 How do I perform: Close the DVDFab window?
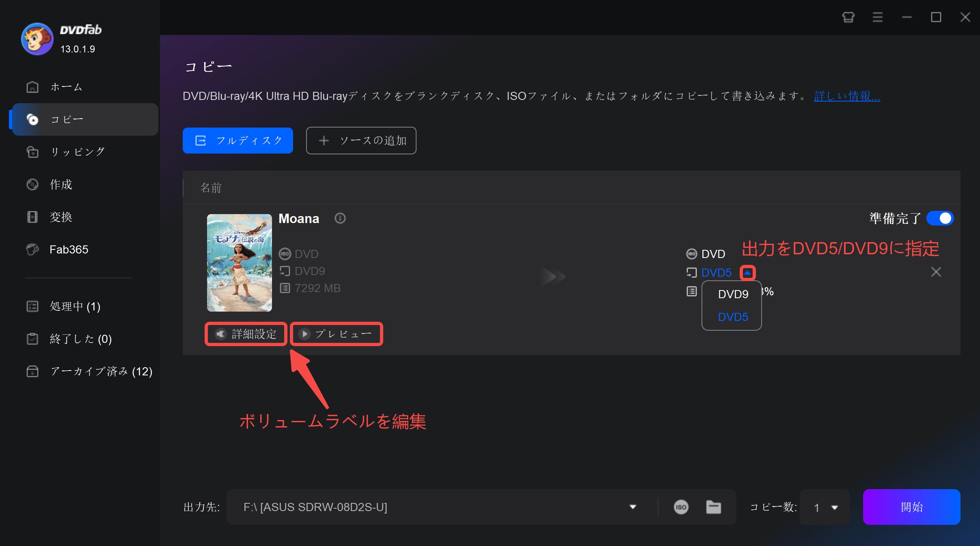pyautogui.click(x=965, y=17)
